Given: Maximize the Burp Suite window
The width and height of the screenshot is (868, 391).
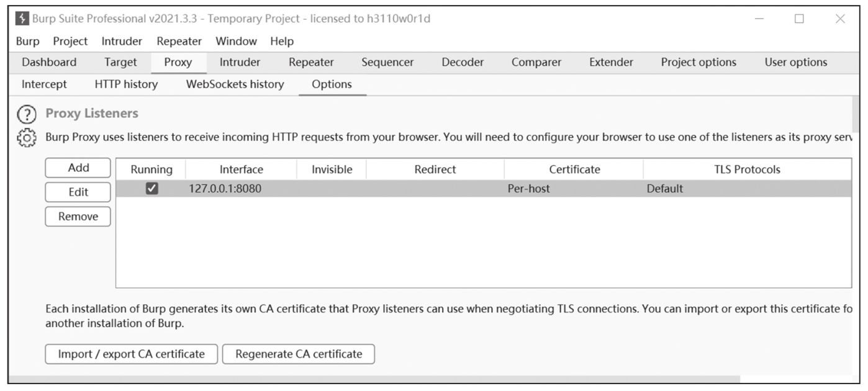Looking at the screenshot, I should [799, 19].
